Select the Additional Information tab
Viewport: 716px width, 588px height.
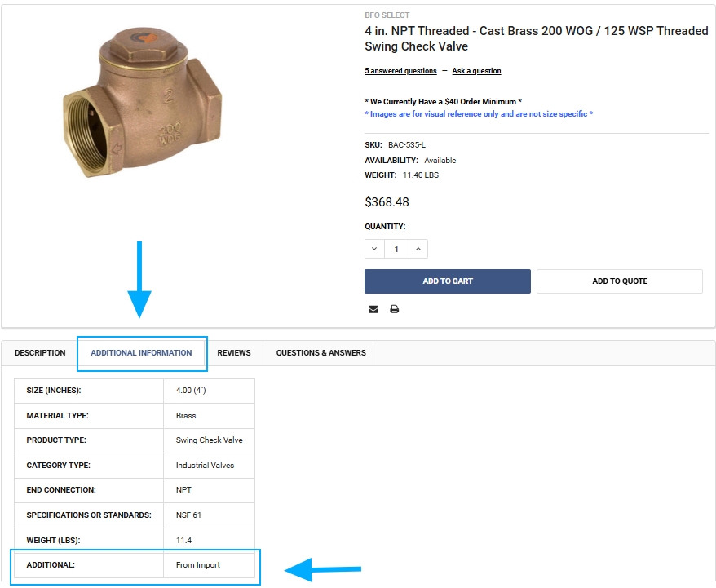click(x=142, y=353)
